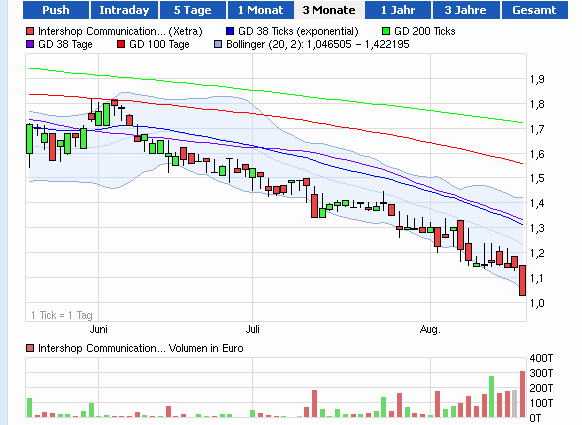Click the gray volume bar near the right end

514,403
